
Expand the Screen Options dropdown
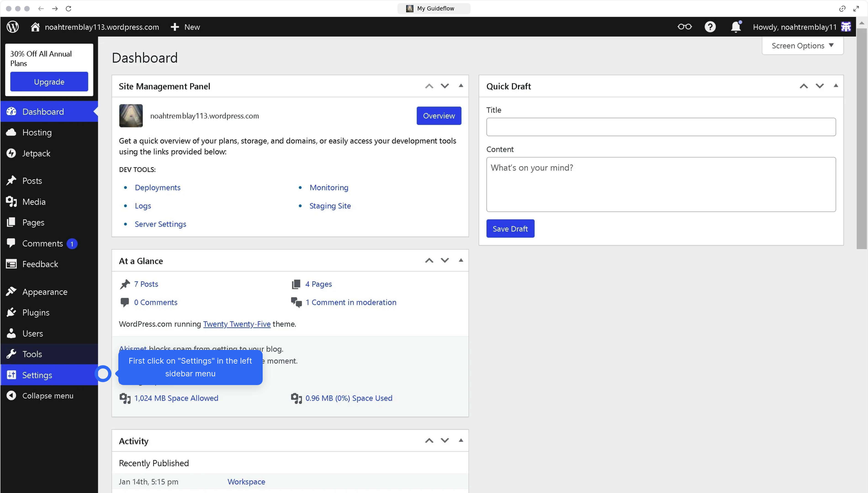(x=802, y=46)
